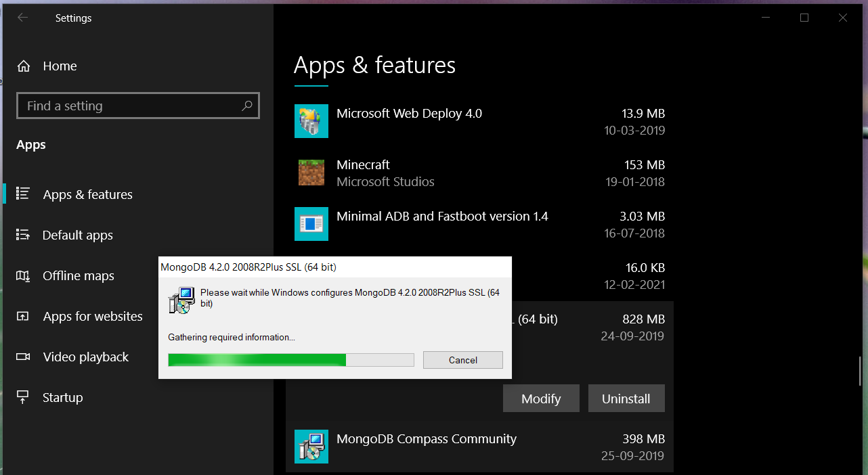The width and height of the screenshot is (868, 475).
Task: Click the Apps & features list icon
Action: [x=23, y=194]
